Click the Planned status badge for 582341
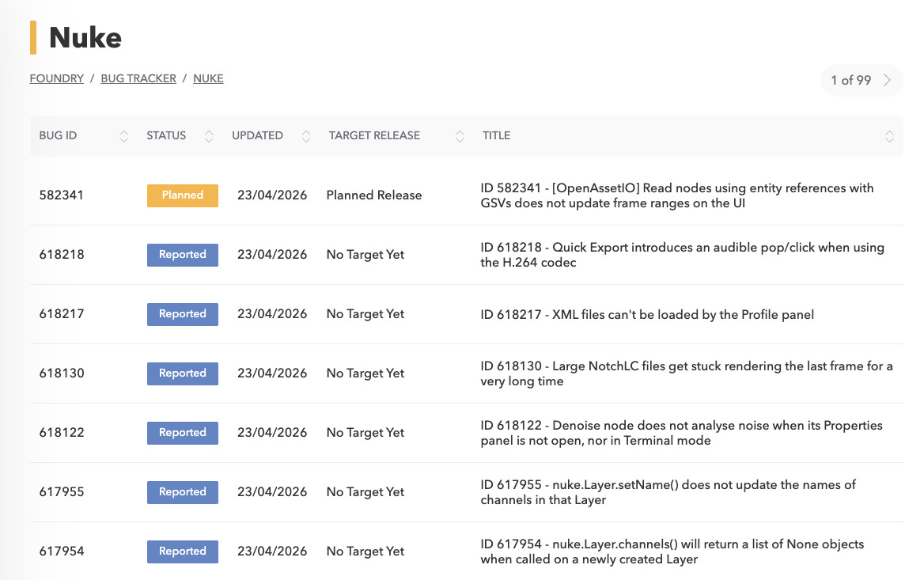 click(x=183, y=195)
